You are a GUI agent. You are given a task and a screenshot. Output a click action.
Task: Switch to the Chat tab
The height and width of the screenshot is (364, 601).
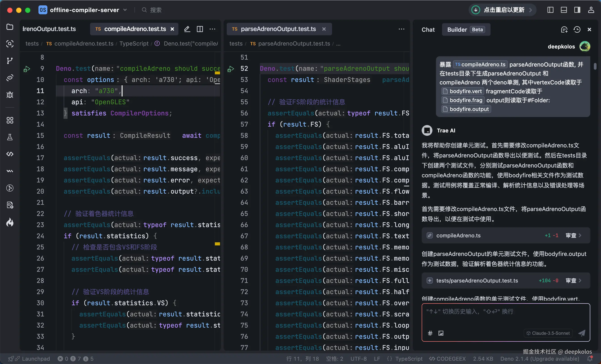coord(428,29)
